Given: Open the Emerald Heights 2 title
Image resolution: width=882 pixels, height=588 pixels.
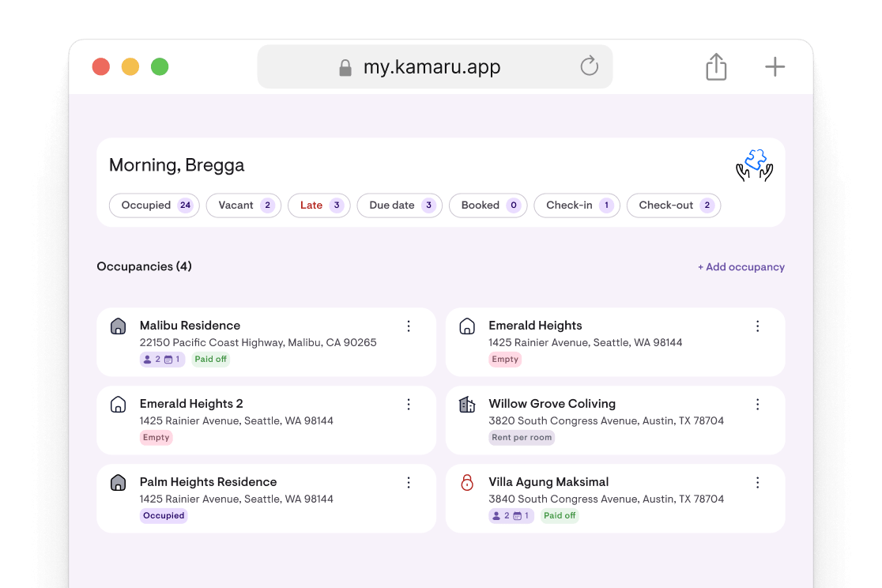Looking at the screenshot, I should click(191, 403).
